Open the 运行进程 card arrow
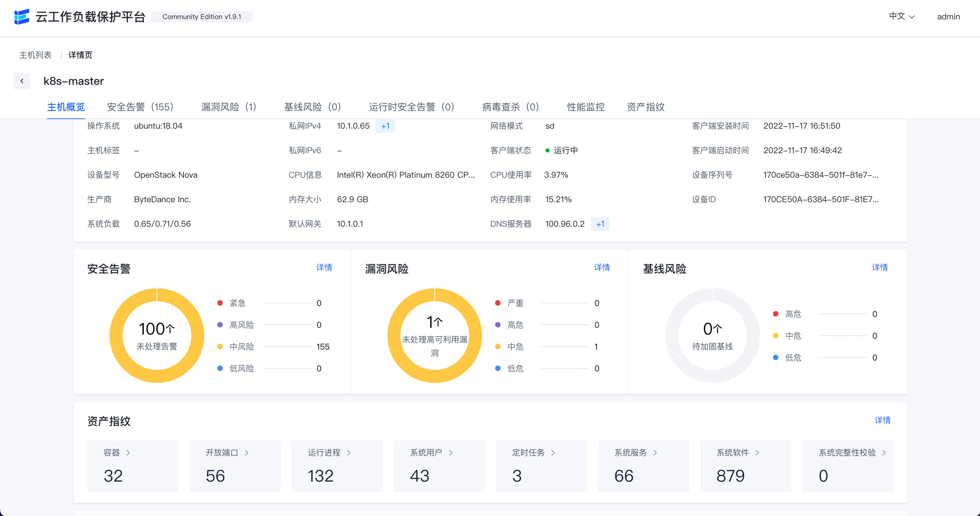980x516 pixels. (348, 452)
